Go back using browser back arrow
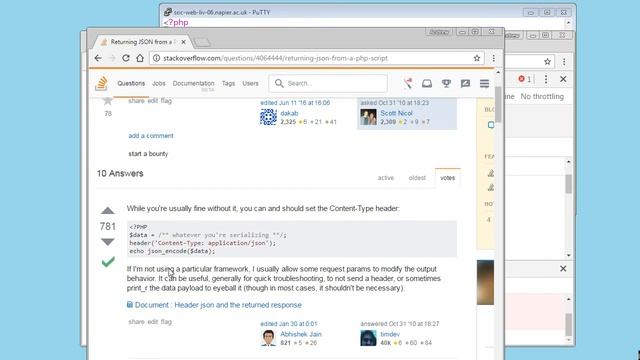Viewport: 640px width, 360px height. 98,58
